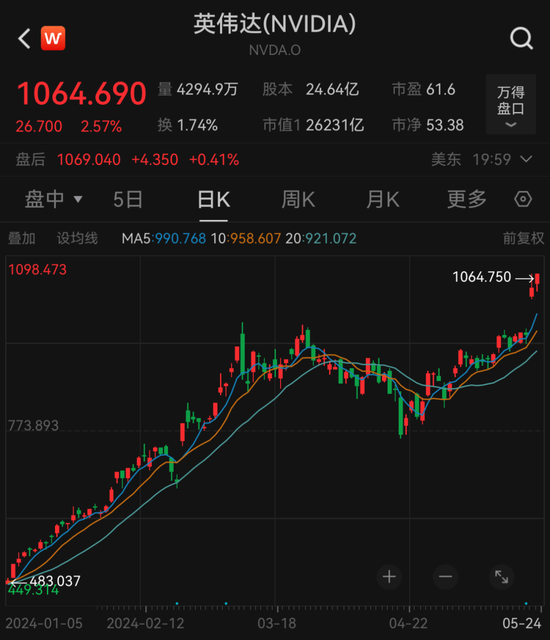Zoom out chart with minus button
The height and width of the screenshot is (640, 550).
coord(445,577)
